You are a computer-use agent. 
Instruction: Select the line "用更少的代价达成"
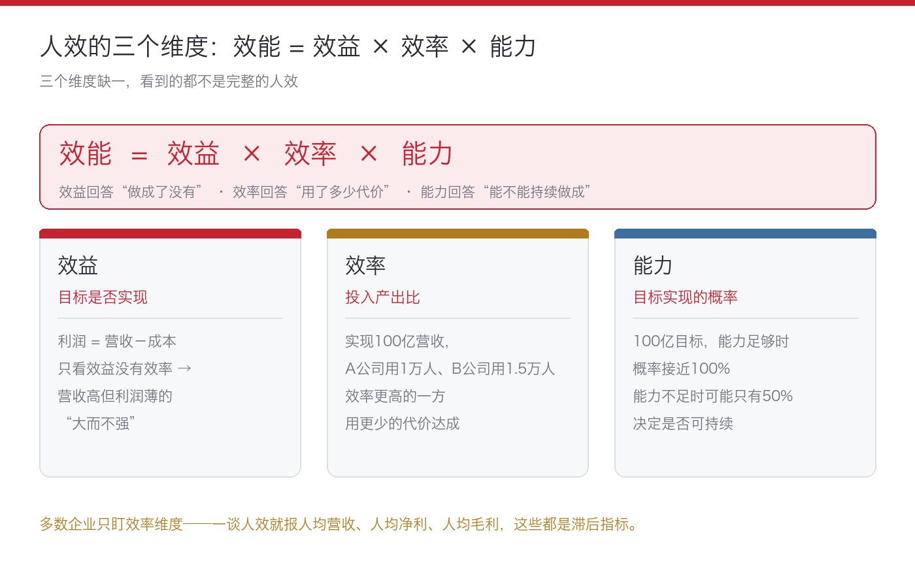(x=403, y=423)
